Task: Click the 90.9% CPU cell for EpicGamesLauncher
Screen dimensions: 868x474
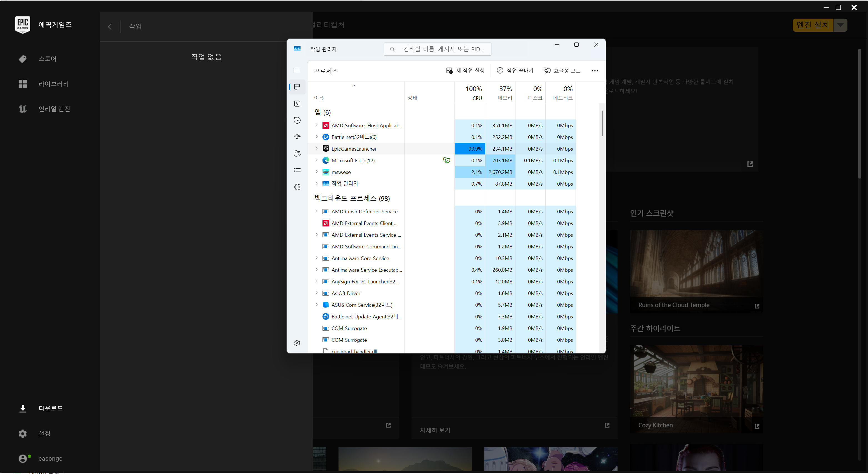Action: (470, 149)
